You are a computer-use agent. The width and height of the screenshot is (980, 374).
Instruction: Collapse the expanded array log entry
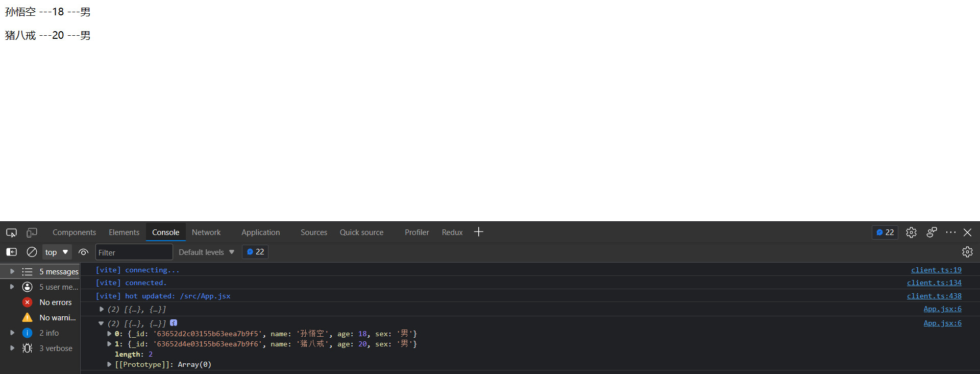(101, 323)
